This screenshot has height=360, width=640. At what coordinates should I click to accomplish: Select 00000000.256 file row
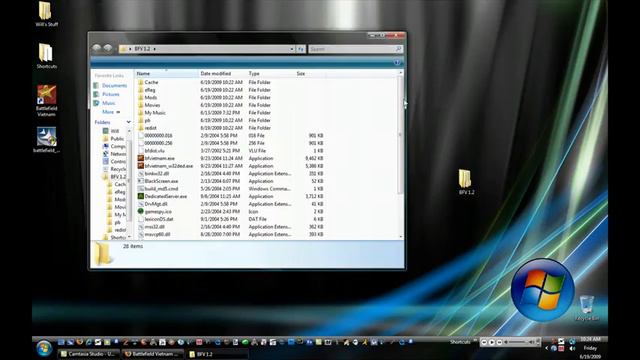(231, 143)
